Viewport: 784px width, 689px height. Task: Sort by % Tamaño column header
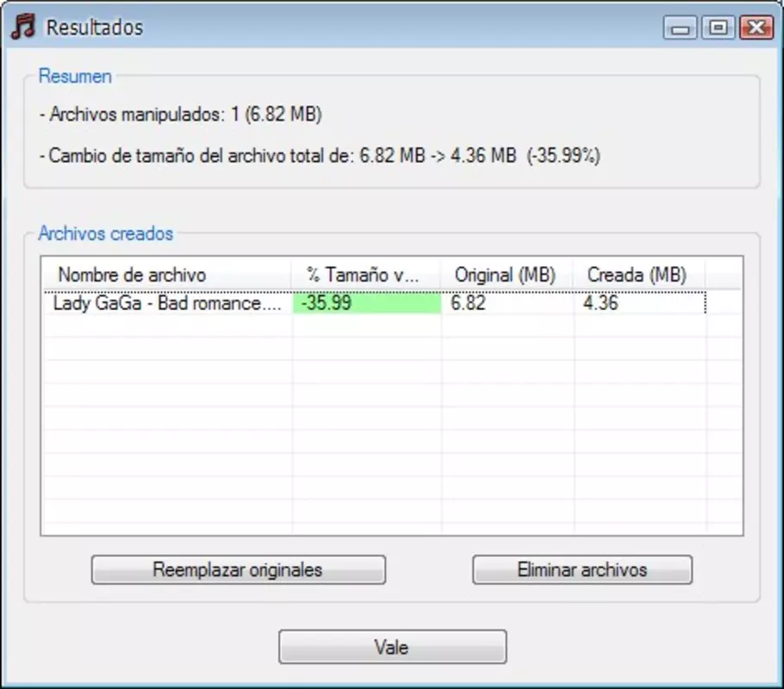click(366, 275)
